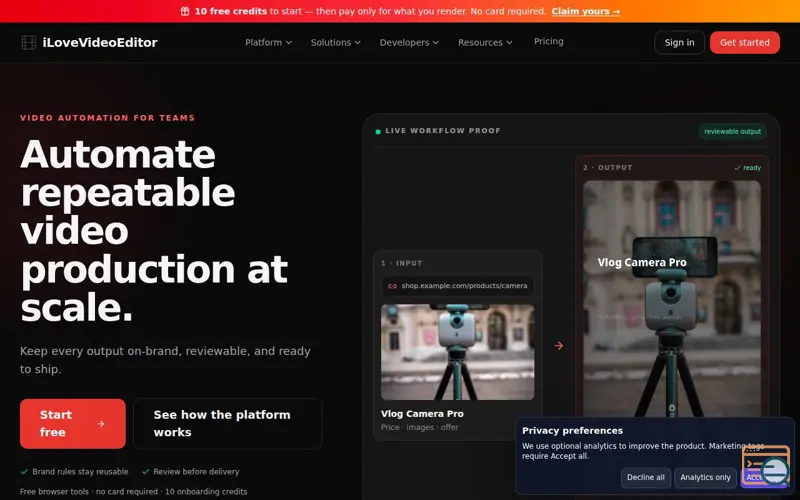Viewport: 800px width, 500px height.
Task: Select the output video preview thumbnail
Action: [x=671, y=298]
